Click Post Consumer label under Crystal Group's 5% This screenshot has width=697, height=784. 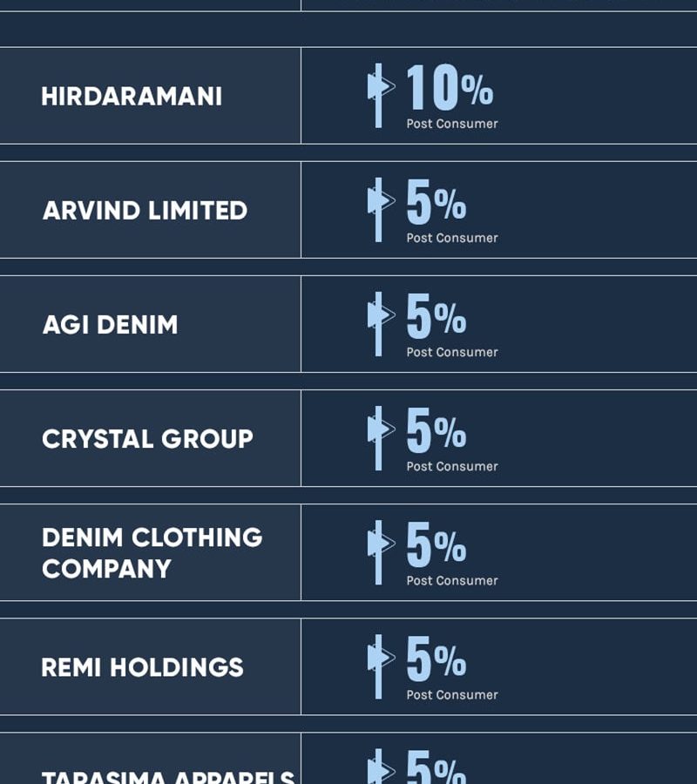(452, 466)
